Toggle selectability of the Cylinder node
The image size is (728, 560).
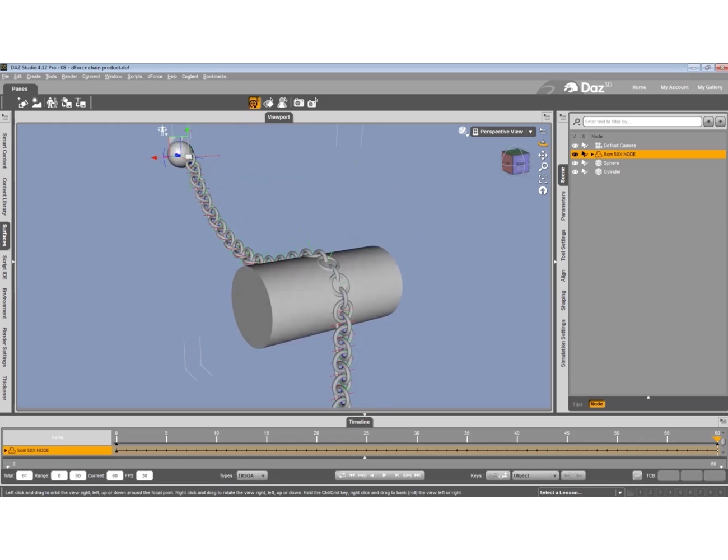(585, 172)
